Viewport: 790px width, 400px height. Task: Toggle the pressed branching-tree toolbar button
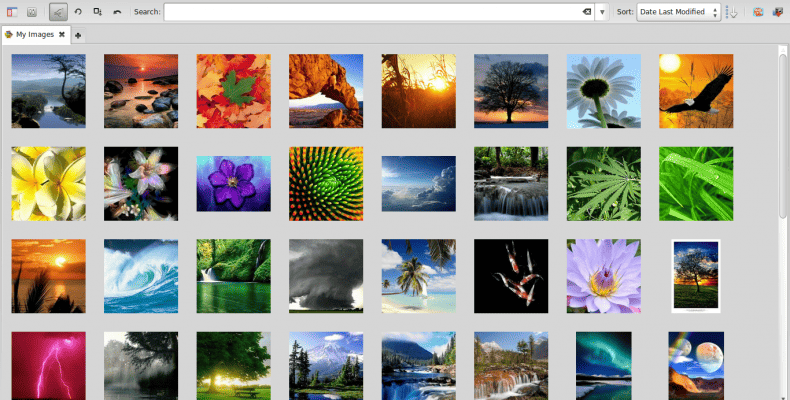coord(58,12)
